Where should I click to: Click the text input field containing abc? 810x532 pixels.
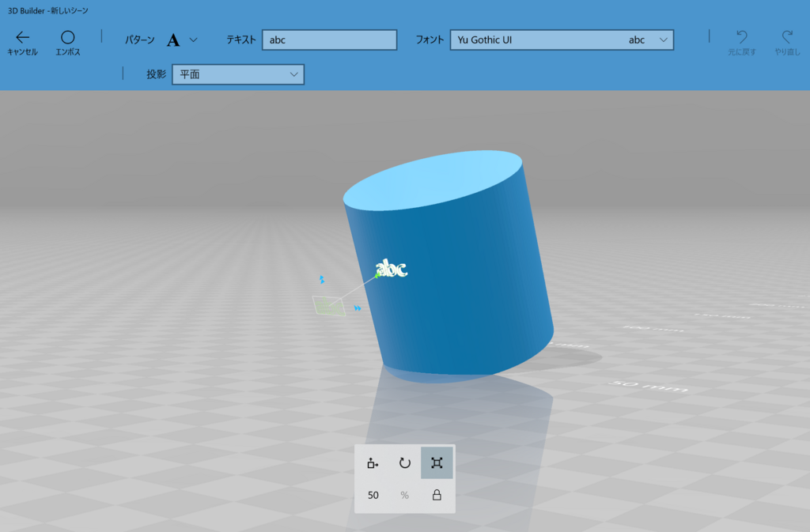tap(330, 40)
